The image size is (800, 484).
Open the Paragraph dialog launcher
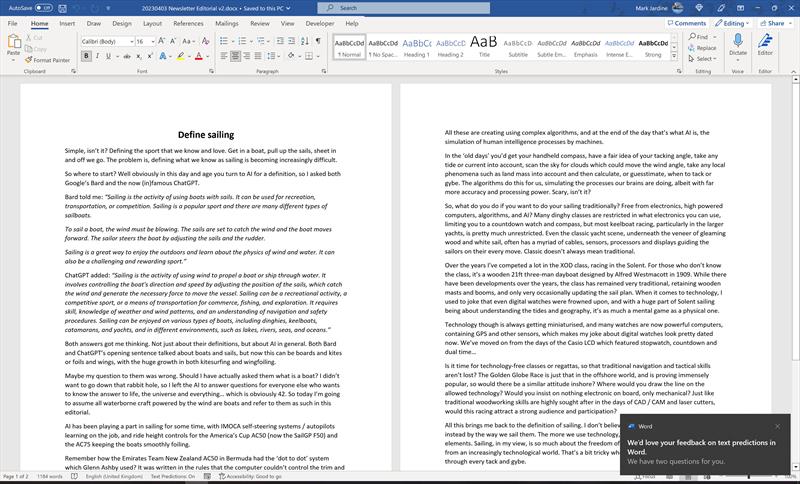pos(323,71)
